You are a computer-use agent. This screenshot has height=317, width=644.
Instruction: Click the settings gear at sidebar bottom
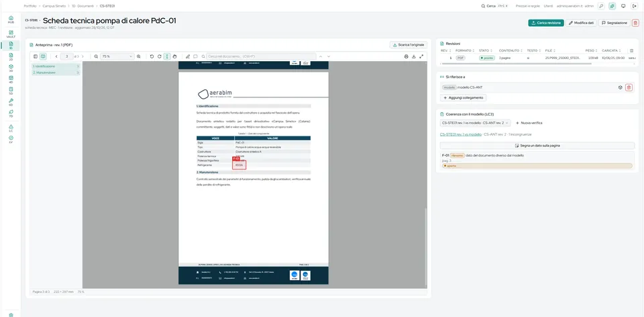pyautogui.click(x=11, y=315)
